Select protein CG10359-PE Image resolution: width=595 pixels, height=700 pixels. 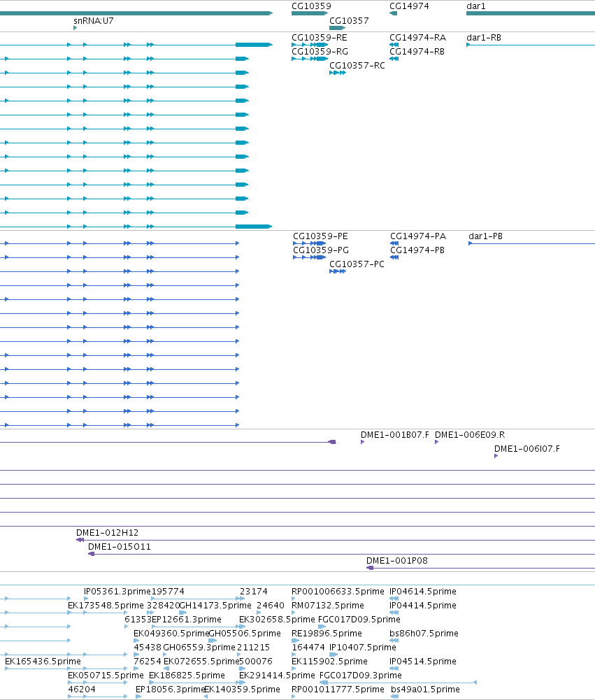(x=320, y=236)
